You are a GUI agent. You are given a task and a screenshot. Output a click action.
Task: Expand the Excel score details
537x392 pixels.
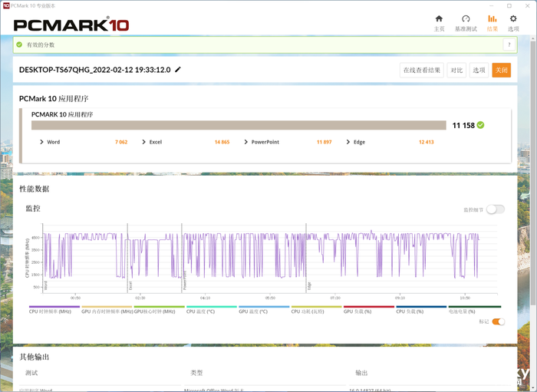144,142
